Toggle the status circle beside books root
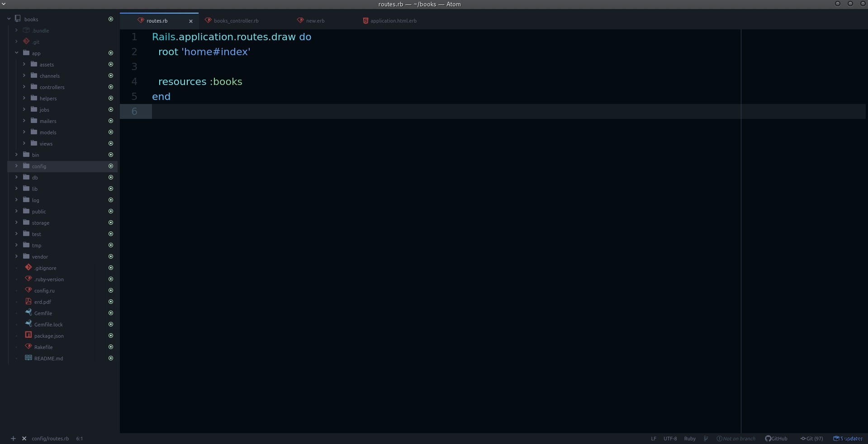Screen dimensions: 868x444 [111, 19]
